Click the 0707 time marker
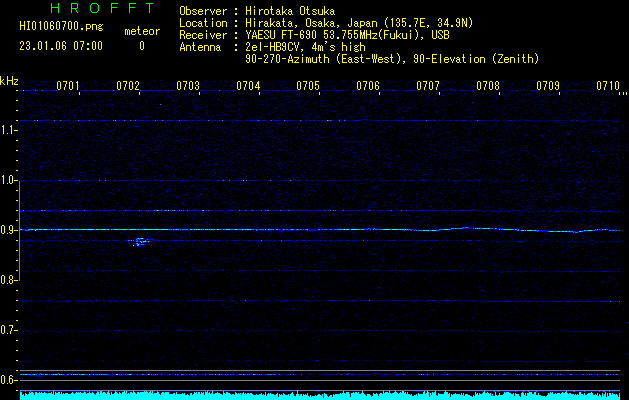 [x=428, y=86]
